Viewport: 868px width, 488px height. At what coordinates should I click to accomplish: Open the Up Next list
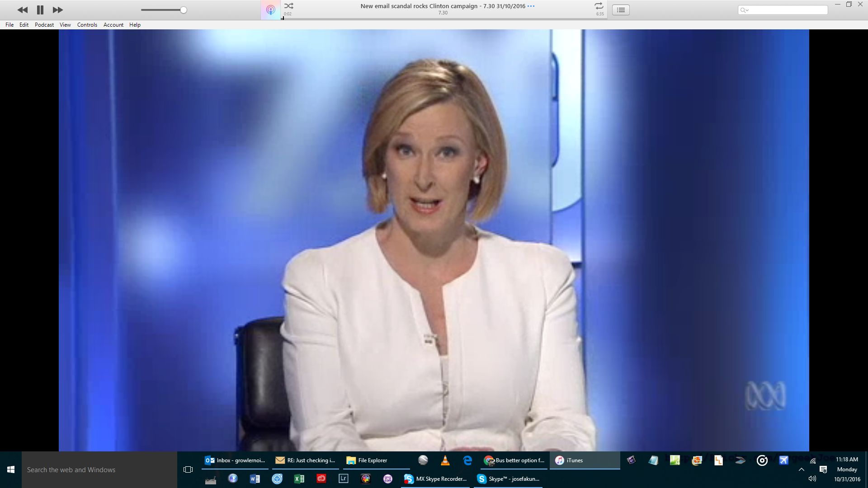click(621, 10)
